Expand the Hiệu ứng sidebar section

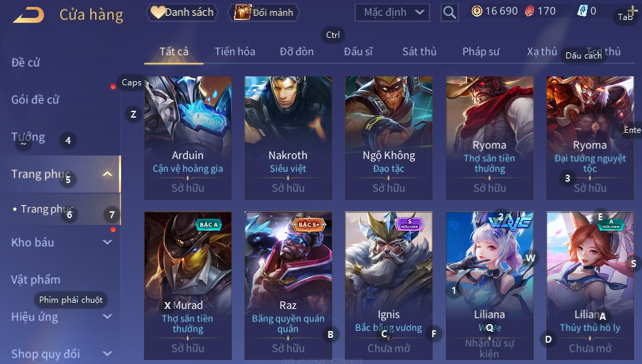107,316
